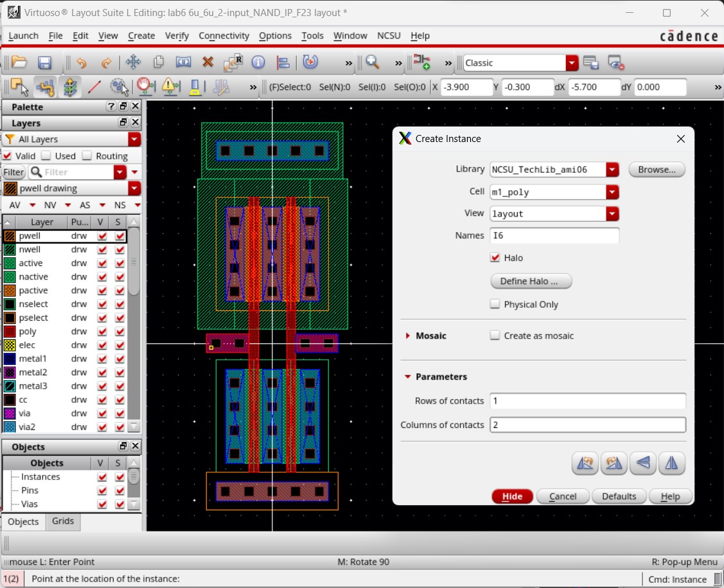This screenshot has width=724, height=588.
Task: Click the stop hand DRC icon
Action: click(145, 87)
